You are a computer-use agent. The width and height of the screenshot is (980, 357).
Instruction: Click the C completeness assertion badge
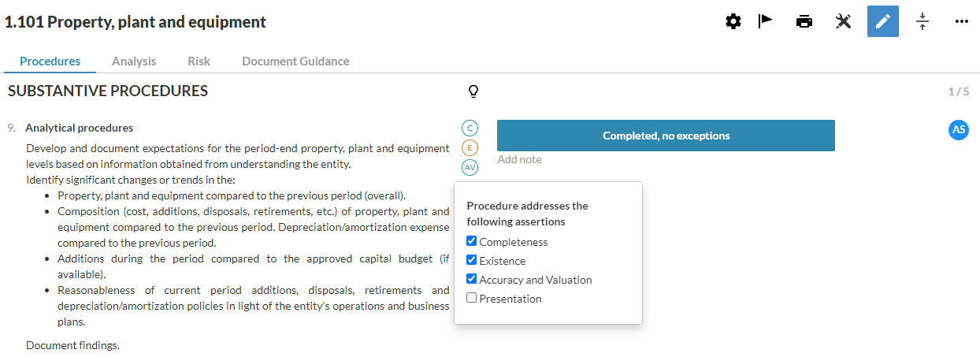coord(470,128)
